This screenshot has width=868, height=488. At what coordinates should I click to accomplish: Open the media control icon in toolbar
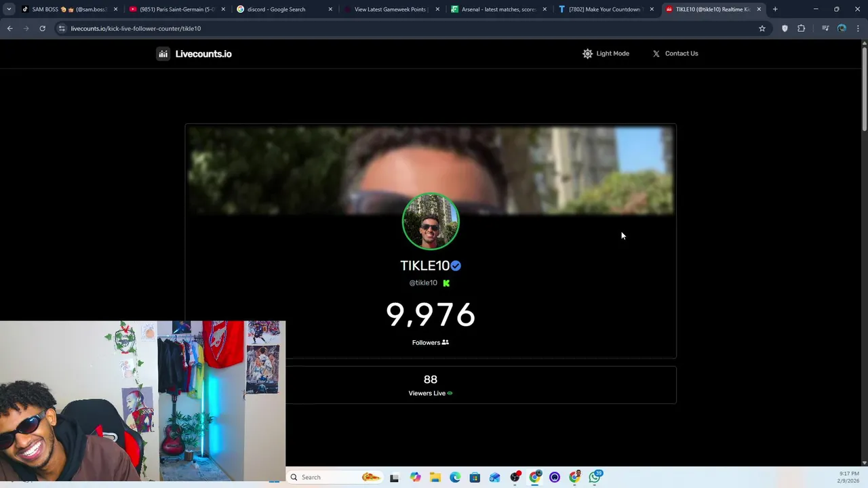pos(825,28)
